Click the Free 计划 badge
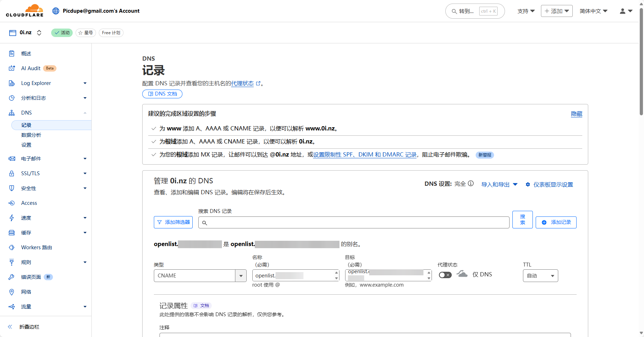The image size is (644, 337). click(x=111, y=33)
